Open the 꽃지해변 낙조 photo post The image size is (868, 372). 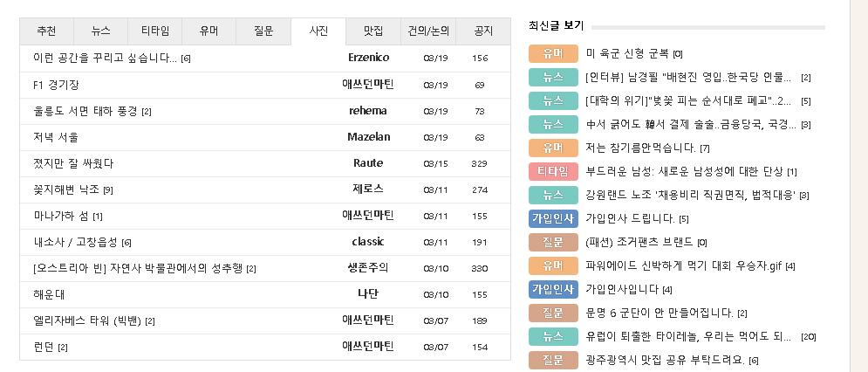click(66, 189)
